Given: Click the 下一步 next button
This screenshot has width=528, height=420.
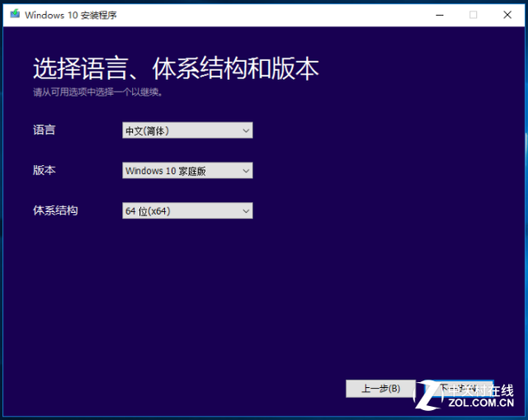Looking at the screenshot, I should [x=460, y=389].
